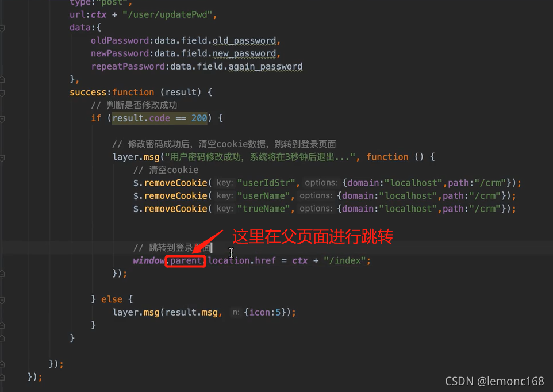Click the "userIdStr" cookie key string

pos(266,183)
